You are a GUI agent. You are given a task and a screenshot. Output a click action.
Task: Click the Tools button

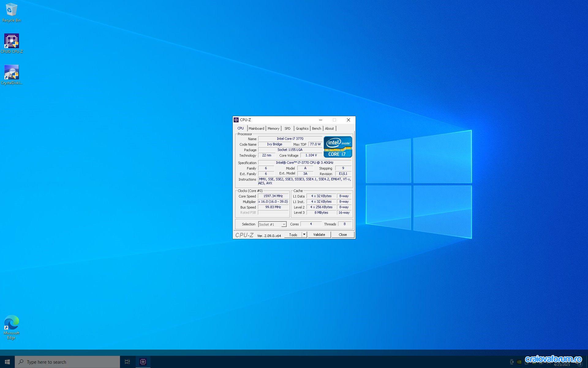pos(293,235)
